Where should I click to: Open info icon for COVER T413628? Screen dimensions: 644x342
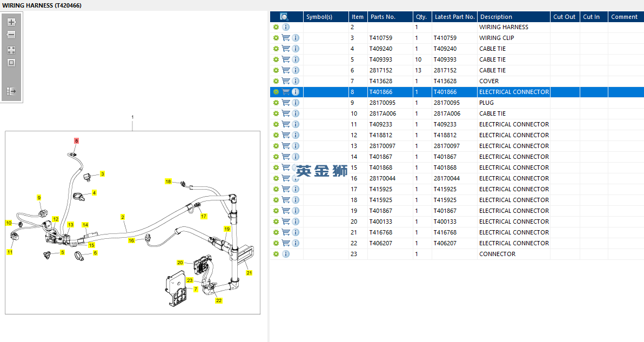pos(296,81)
